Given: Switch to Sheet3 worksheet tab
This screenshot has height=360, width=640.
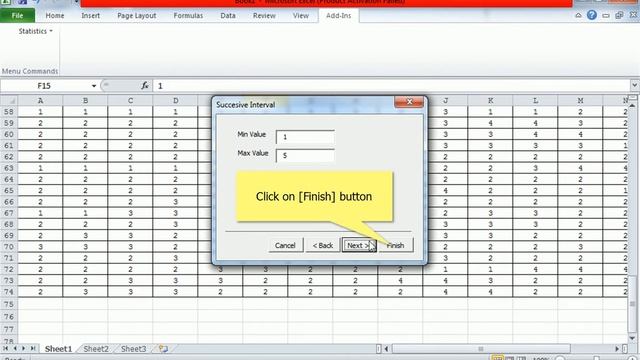Looking at the screenshot, I should pyautogui.click(x=133, y=349).
